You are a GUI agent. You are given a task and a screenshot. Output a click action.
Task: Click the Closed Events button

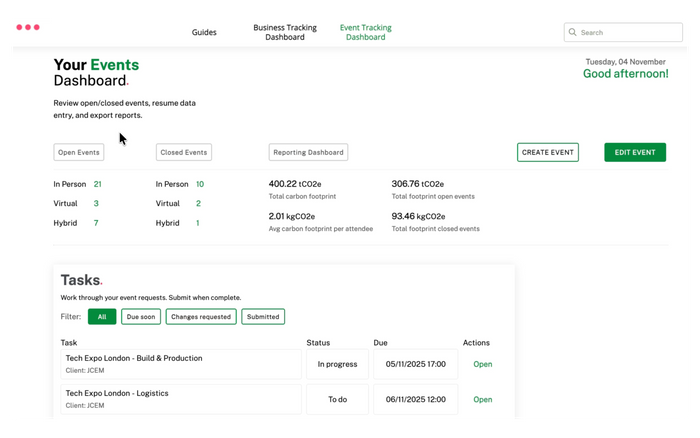point(184,152)
